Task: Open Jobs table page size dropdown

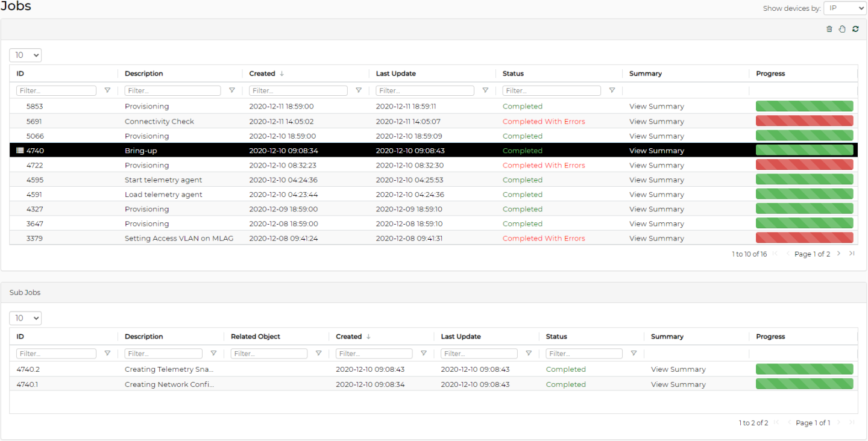Action: [x=25, y=55]
